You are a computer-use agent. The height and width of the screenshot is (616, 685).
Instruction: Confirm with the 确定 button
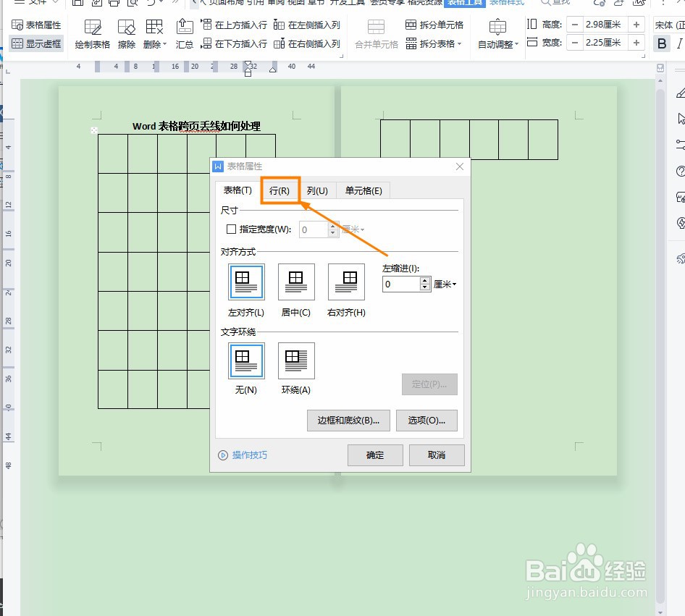click(375, 455)
